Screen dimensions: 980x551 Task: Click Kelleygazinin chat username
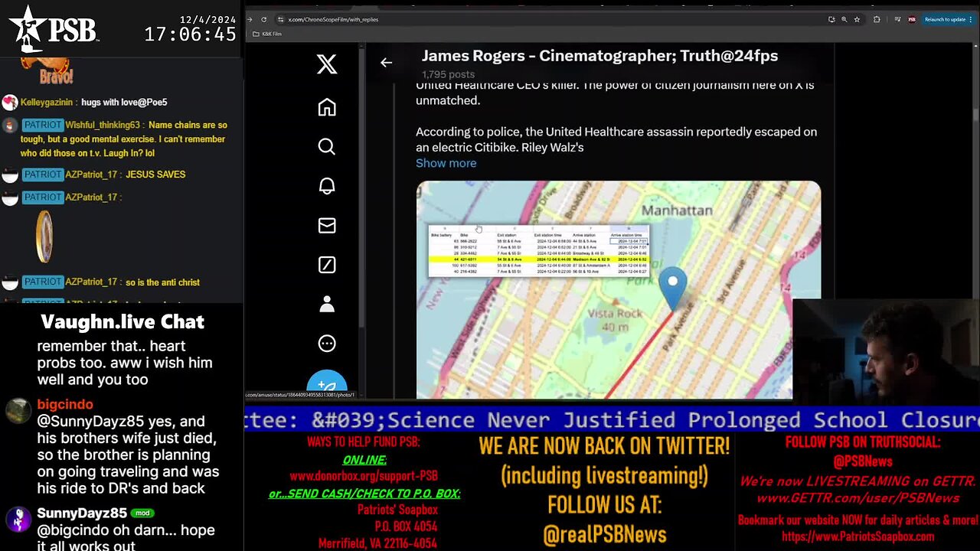(47, 102)
